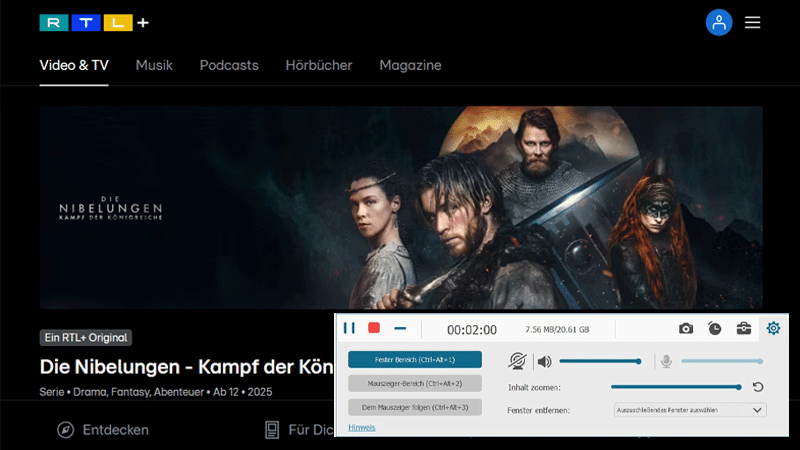Switch to the Hörbücher tab
Screen dimensions: 800x450
point(319,65)
